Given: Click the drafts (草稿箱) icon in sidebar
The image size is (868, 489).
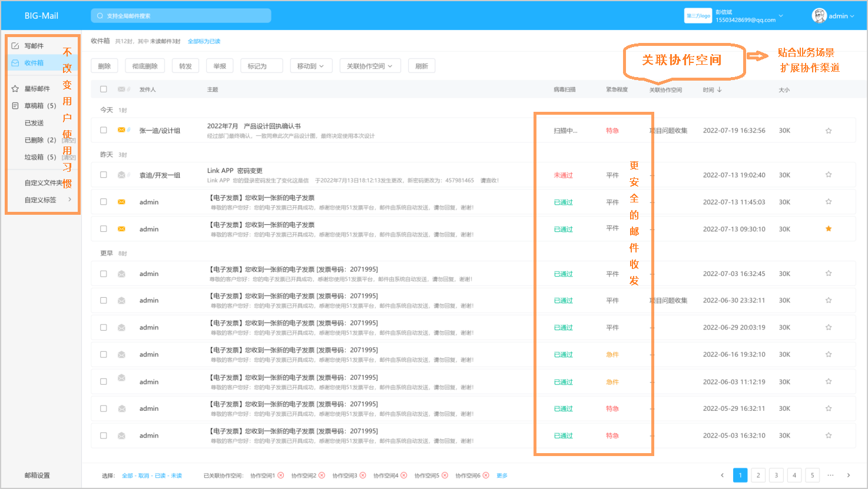Looking at the screenshot, I should [x=15, y=106].
